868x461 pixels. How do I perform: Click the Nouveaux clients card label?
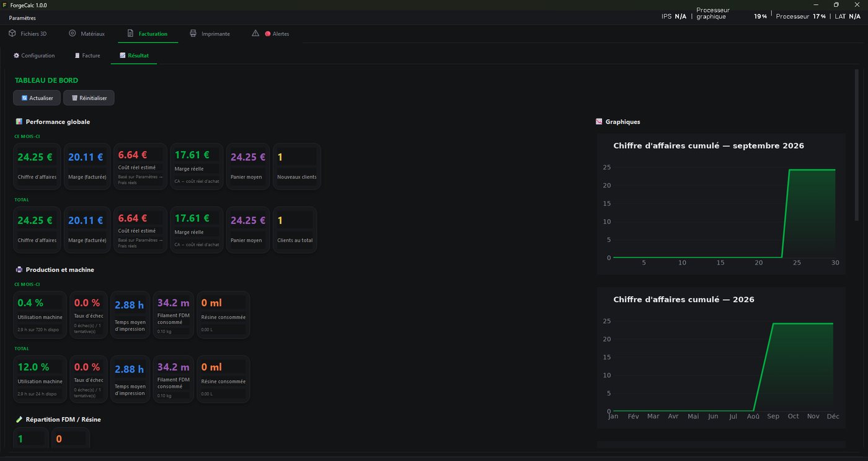(x=297, y=177)
